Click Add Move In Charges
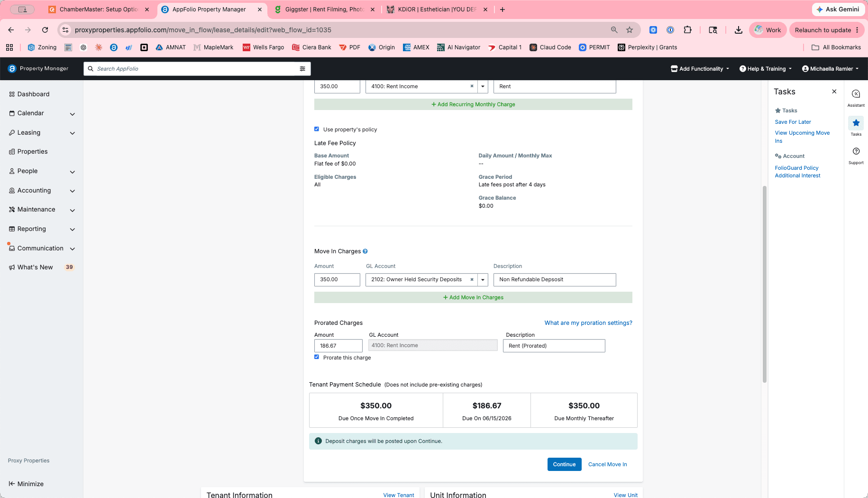This screenshot has width=868, height=498. tap(473, 297)
